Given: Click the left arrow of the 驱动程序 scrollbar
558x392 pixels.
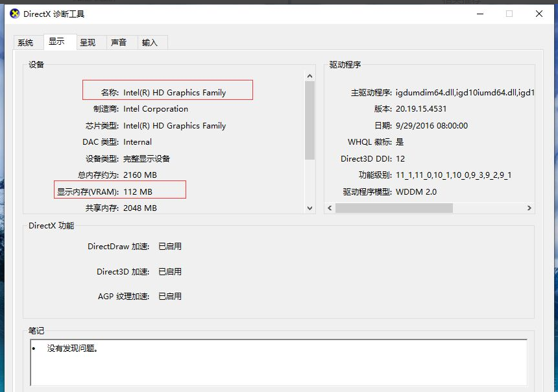Looking at the screenshot, I should coord(330,208).
